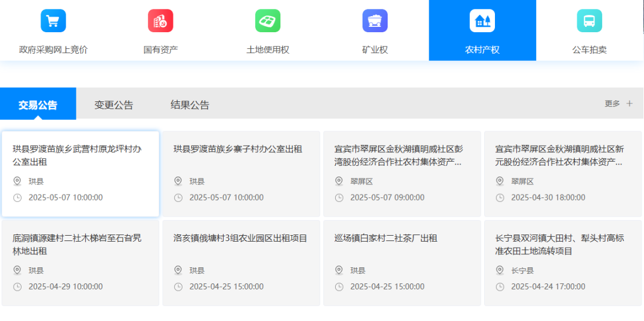Open the 公车拍卖 bus icon
The width and height of the screenshot is (644, 321).
coord(589,21)
